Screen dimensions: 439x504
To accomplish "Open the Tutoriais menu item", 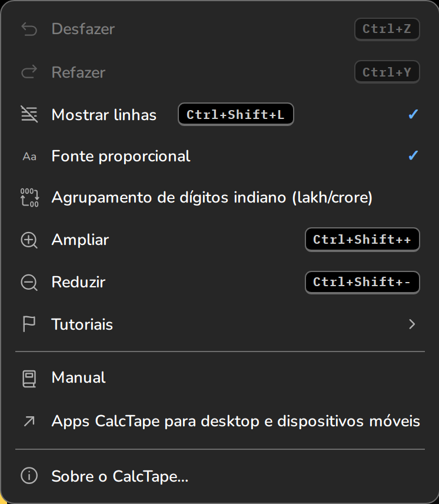I will [x=220, y=324].
